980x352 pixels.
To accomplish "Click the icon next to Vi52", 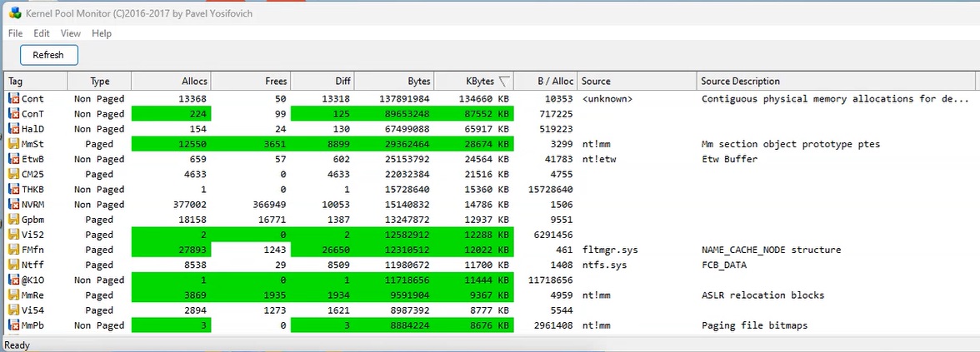I will point(13,235).
